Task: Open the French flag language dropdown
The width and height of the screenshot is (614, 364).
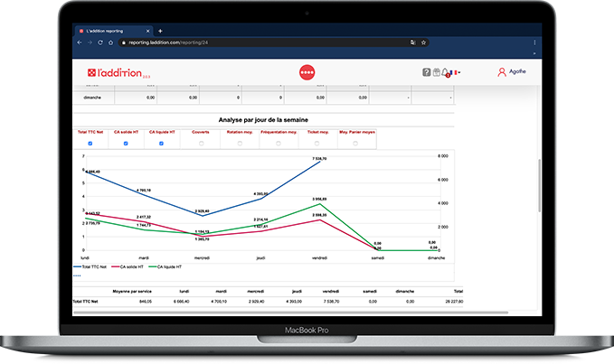Action: click(x=457, y=72)
